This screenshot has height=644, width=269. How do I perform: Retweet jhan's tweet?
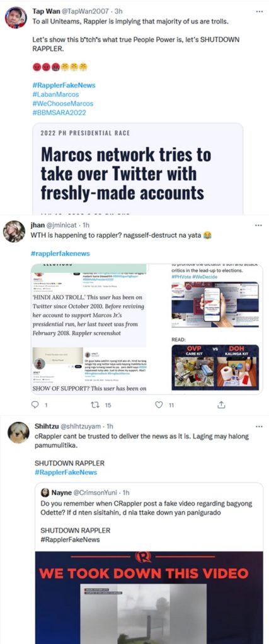coord(95,405)
